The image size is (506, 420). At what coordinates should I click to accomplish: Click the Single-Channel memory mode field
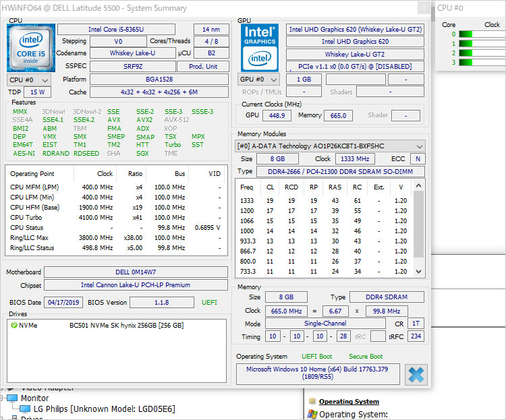click(325, 324)
